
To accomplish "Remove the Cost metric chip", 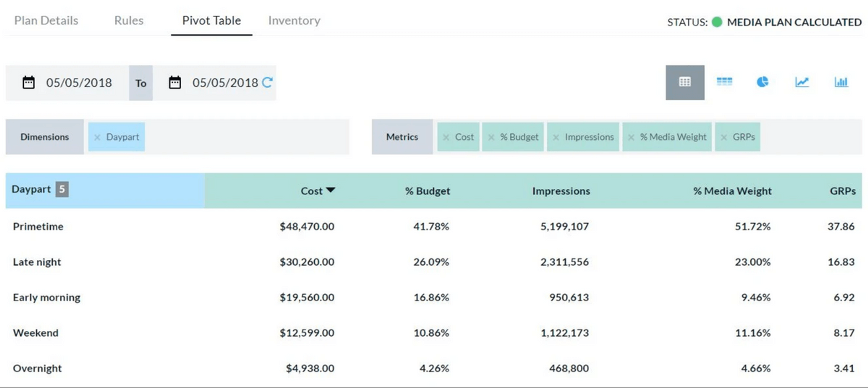I will 446,137.
